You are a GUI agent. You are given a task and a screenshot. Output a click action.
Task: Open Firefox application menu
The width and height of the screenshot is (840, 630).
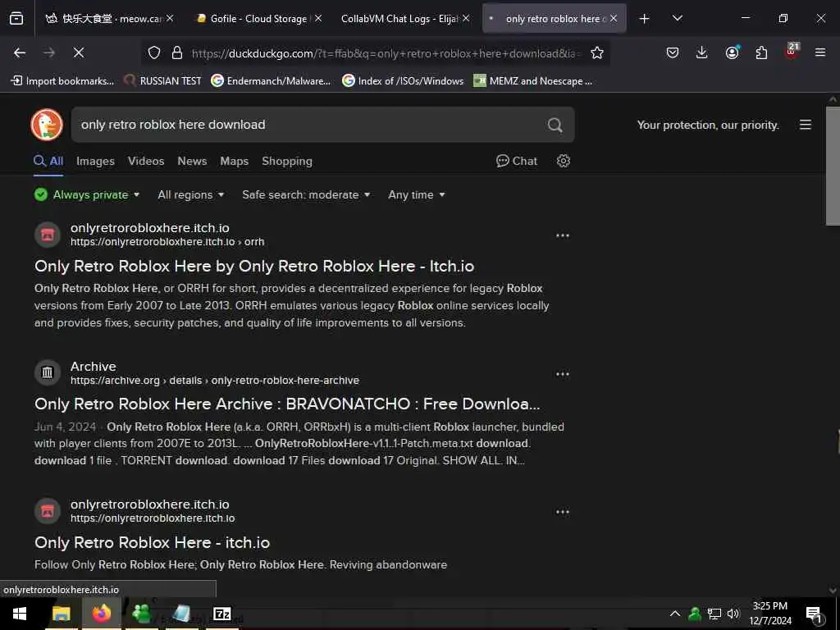click(x=819, y=52)
